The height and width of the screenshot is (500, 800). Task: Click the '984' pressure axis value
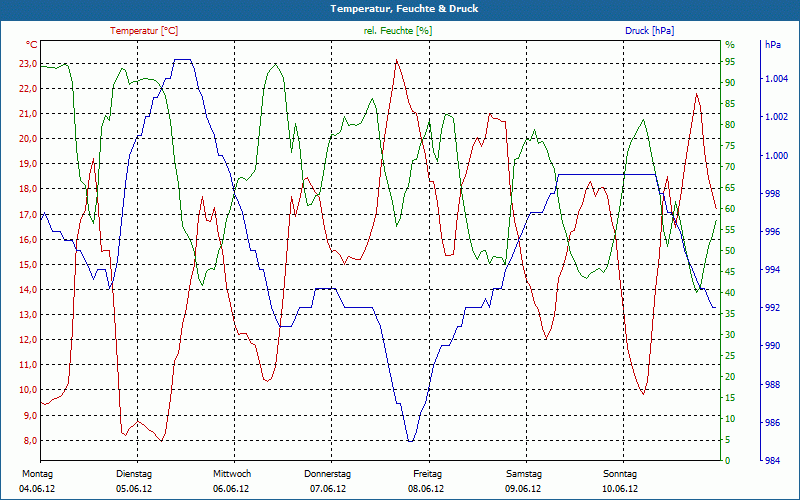(x=771, y=460)
